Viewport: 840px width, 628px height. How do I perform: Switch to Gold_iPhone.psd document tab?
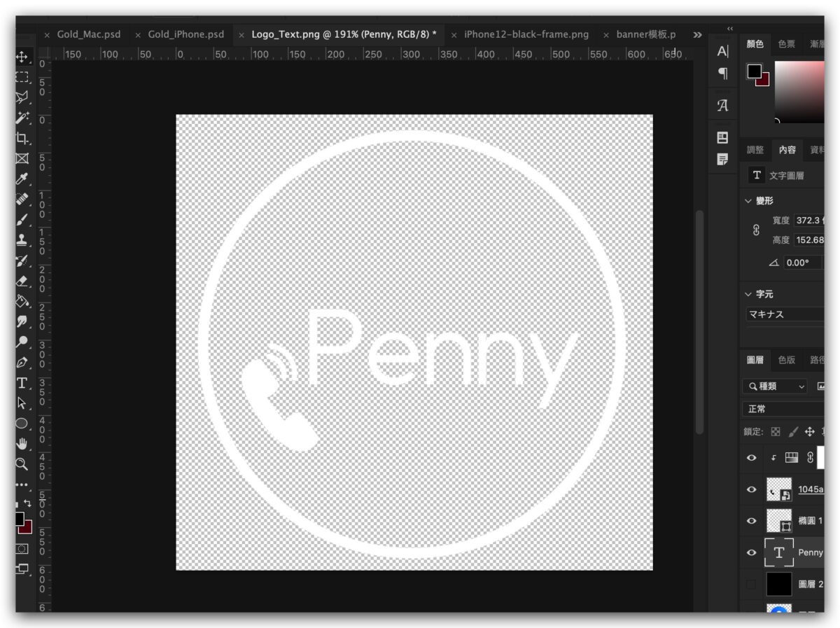coord(186,34)
